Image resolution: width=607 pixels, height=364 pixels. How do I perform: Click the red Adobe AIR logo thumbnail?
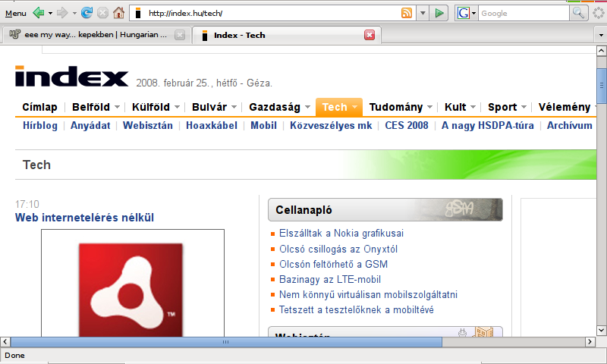[x=131, y=290]
